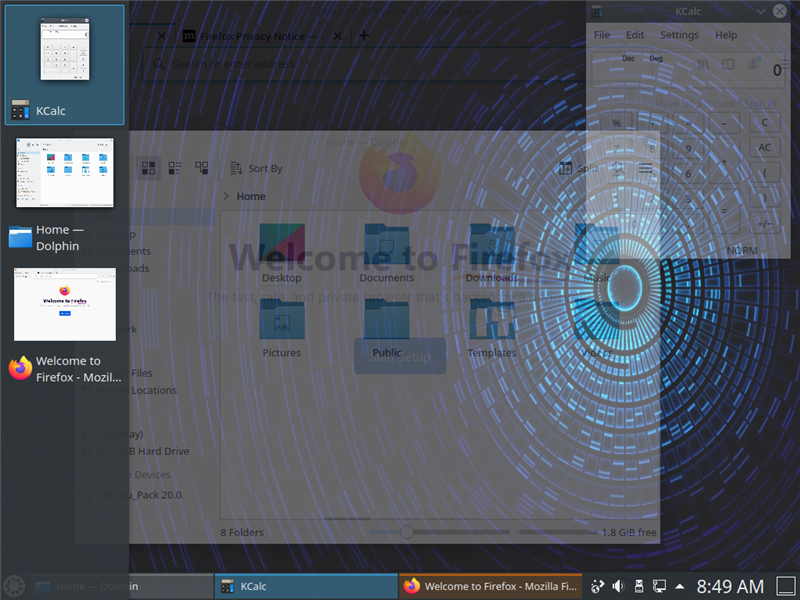Open the Sort By dropdown in Dolphin
The image size is (800, 600).
[x=257, y=168]
